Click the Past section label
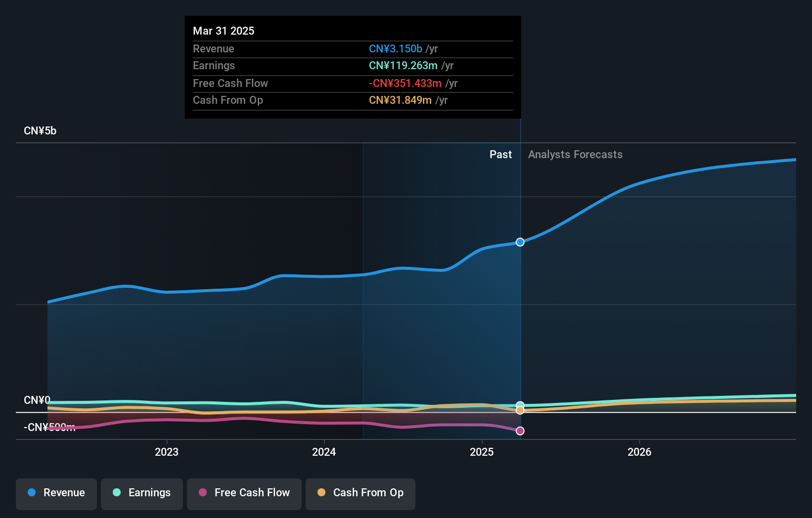The image size is (812, 518). [500, 155]
